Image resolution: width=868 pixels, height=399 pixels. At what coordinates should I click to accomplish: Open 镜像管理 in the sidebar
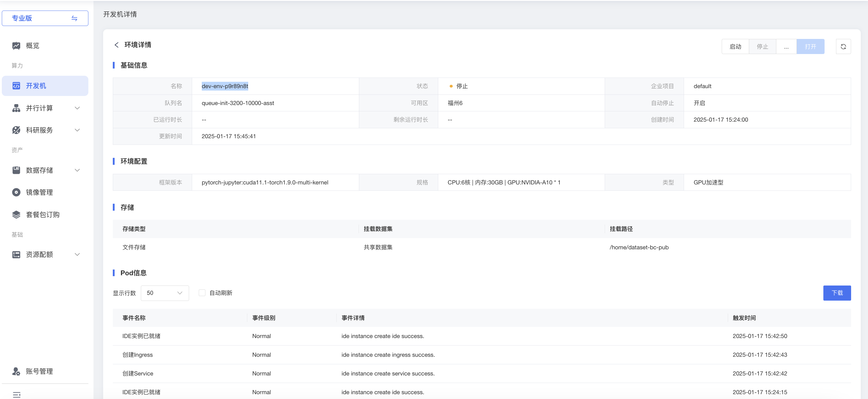[45, 192]
